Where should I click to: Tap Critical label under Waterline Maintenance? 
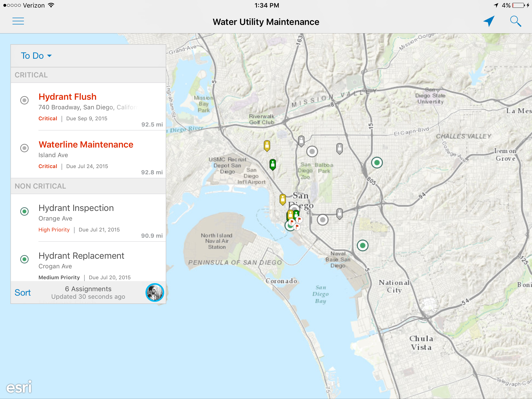[48, 166]
